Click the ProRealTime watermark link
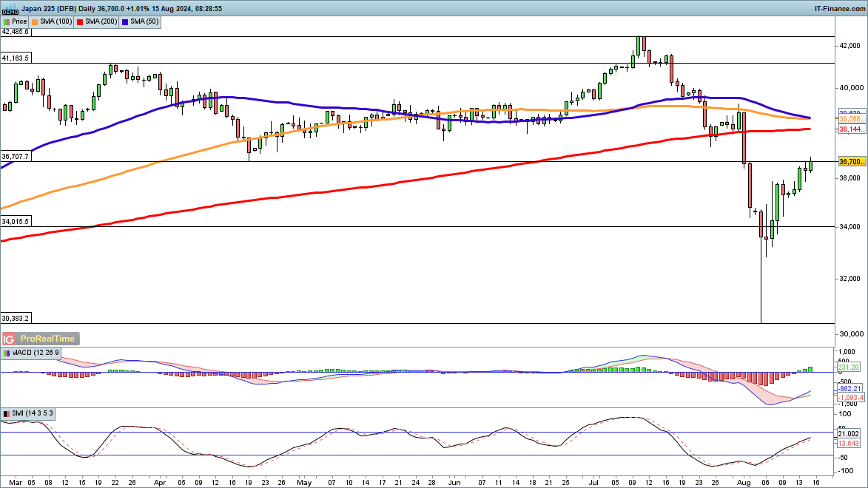 pyautogui.click(x=47, y=339)
